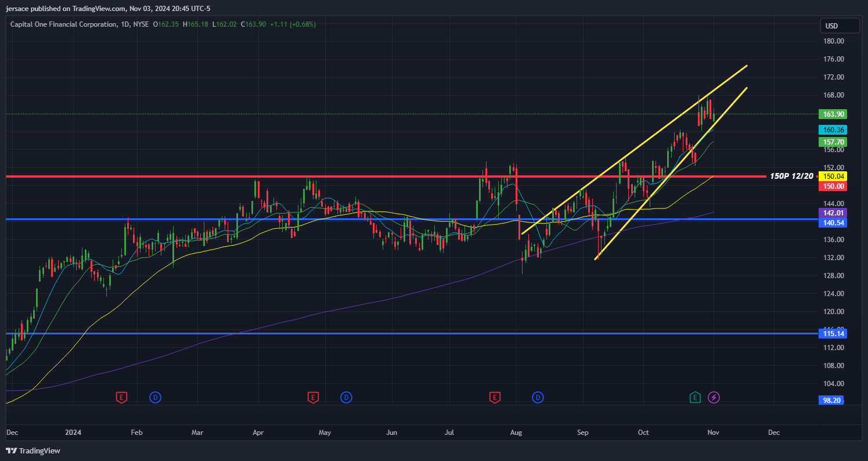This screenshot has width=868, height=461.
Task: Click the green earnings E icon in October
Action: tap(695, 398)
